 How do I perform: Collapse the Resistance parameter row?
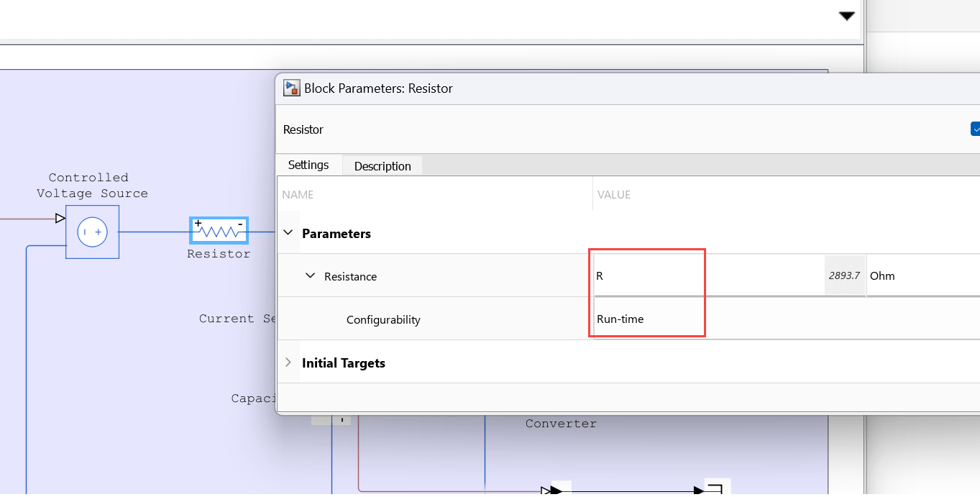(311, 275)
